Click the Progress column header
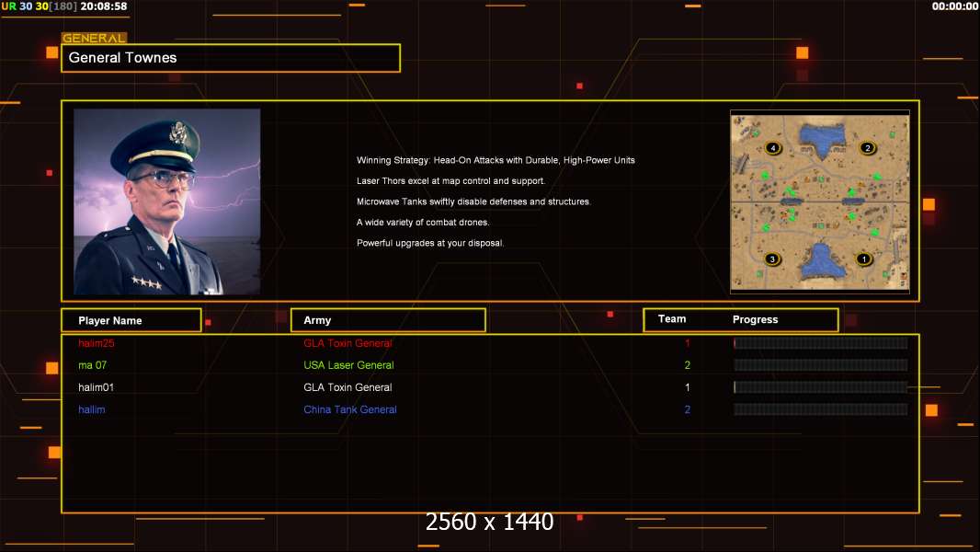980x552 pixels. (x=755, y=320)
